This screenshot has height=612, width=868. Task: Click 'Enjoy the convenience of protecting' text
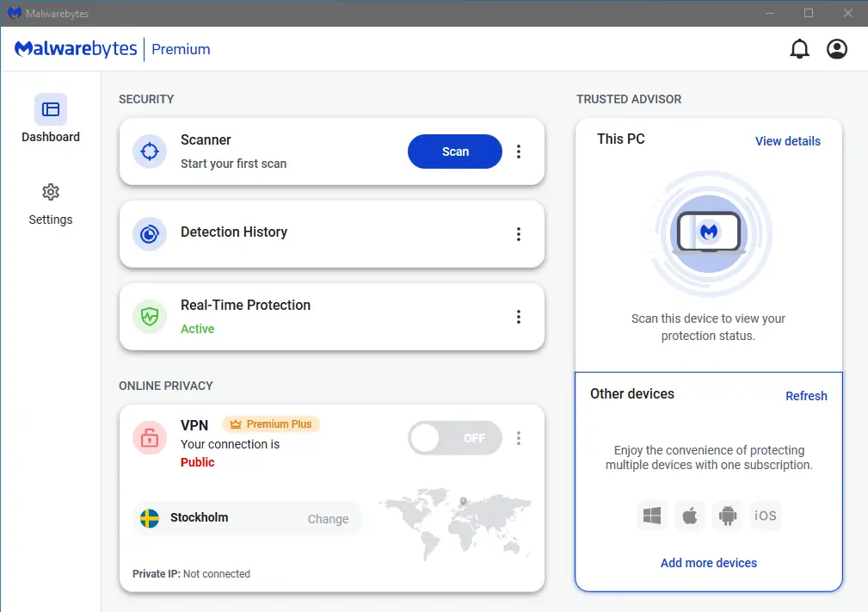[709, 457]
